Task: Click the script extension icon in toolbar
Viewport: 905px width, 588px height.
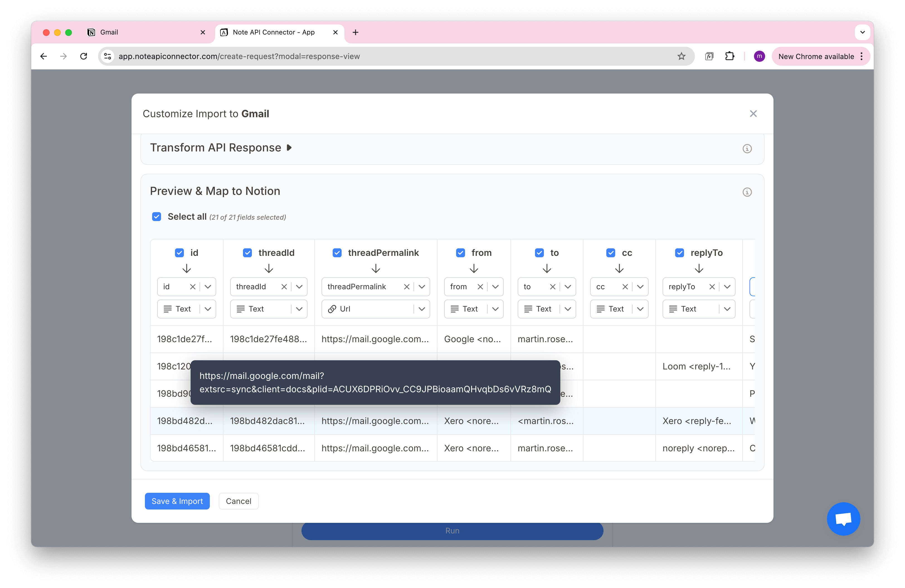Action: (709, 56)
